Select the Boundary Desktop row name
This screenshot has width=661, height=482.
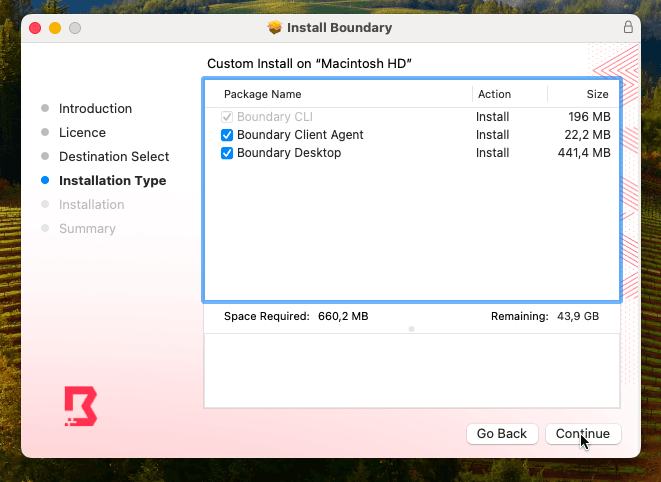point(289,153)
